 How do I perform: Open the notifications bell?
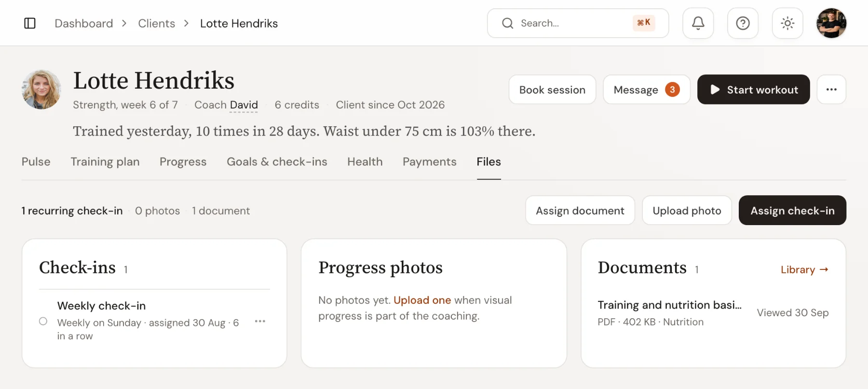click(x=698, y=23)
